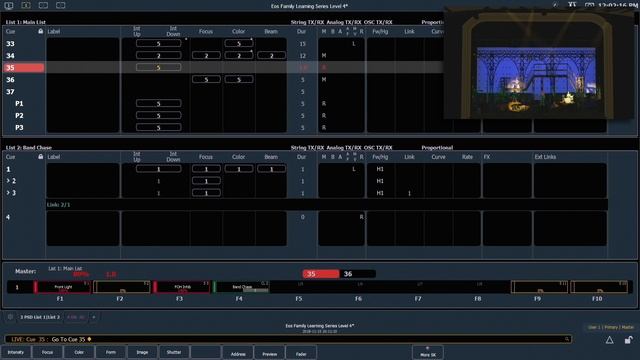Click the User 1 | Primary | Master status label
Viewport: 640px width, 360px height.
611,327
